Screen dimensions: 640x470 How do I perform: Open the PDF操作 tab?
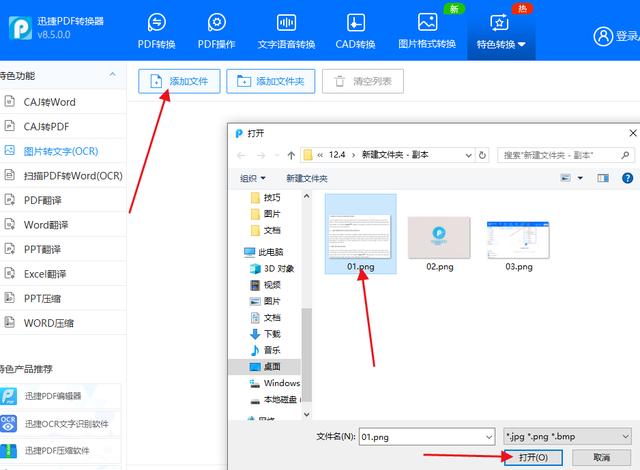pyautogui.click(x=216, y=31)
